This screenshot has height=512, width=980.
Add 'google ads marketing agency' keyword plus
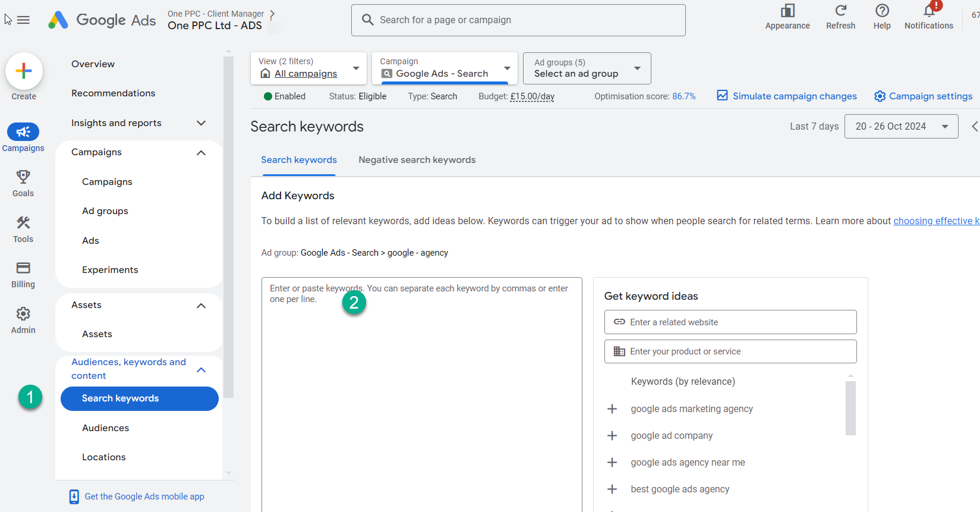612,409
